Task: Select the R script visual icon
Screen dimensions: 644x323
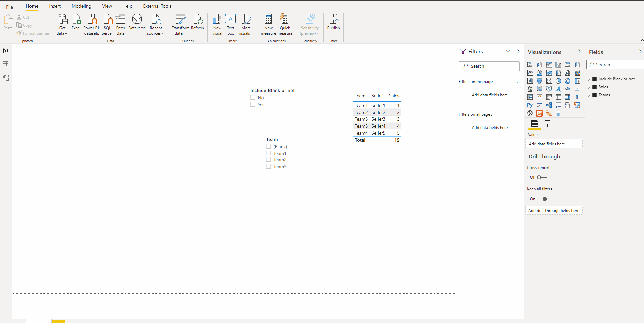Action: 577,97
